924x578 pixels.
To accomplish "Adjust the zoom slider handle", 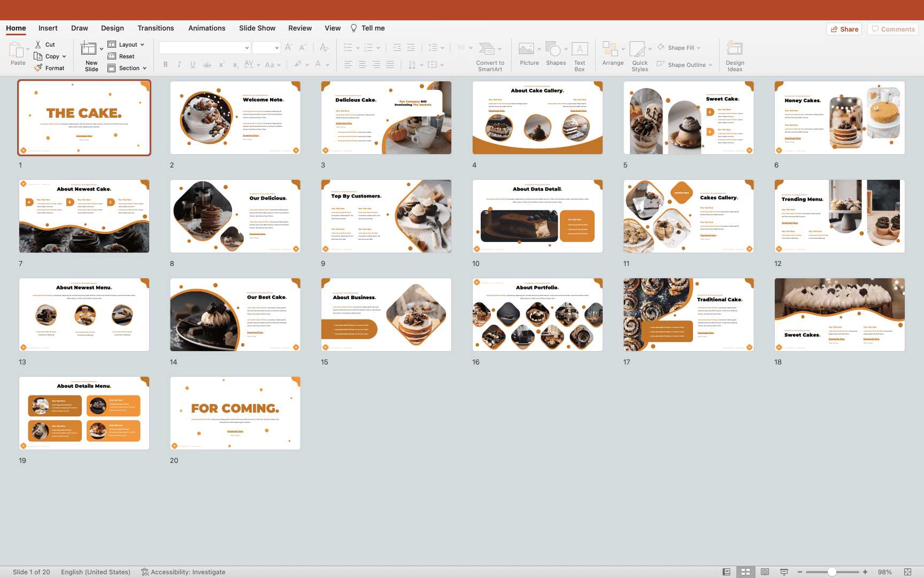I will 832,572.
